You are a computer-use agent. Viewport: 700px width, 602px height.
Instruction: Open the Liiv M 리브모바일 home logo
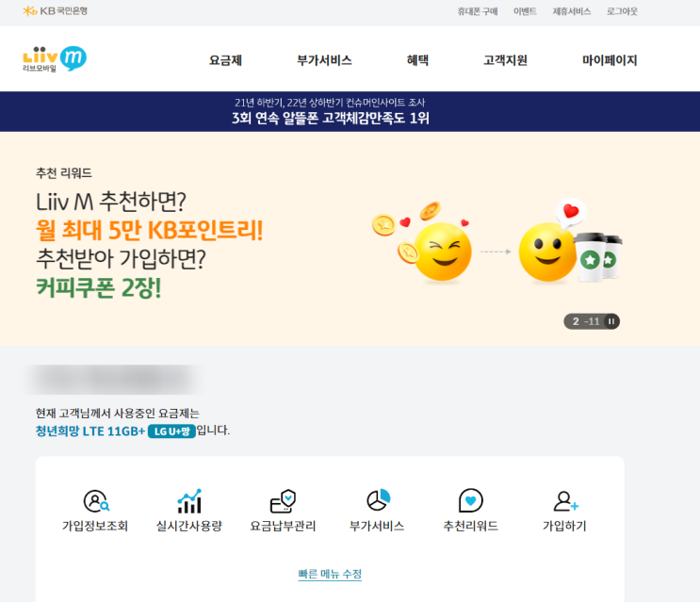(x=55, y=58)
